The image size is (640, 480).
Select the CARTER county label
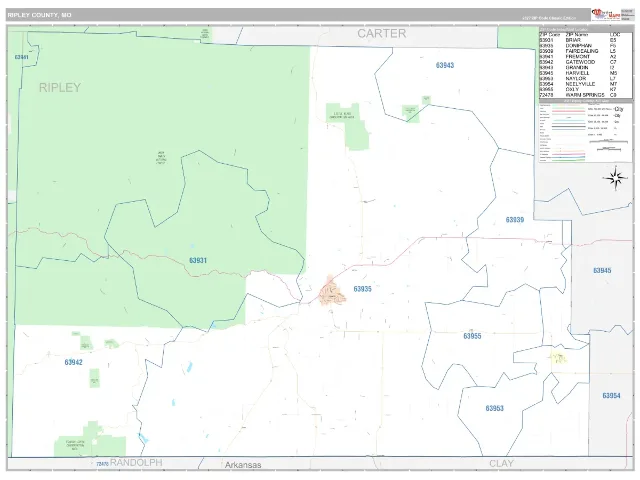click(x=382, y=33)
